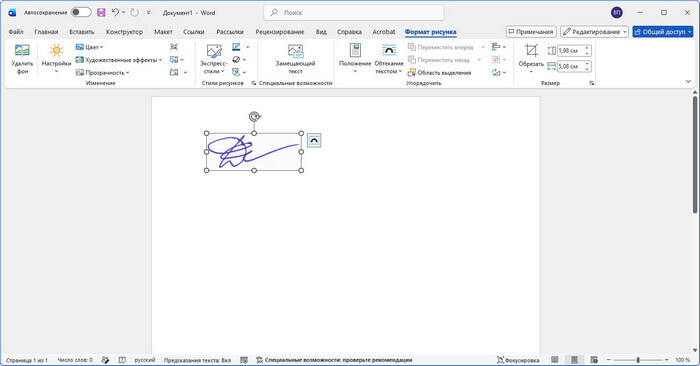Open the Цвет picture color menu
Image resolution: width=700 pixels, height=366 pixels.
[x=89, y=47]
